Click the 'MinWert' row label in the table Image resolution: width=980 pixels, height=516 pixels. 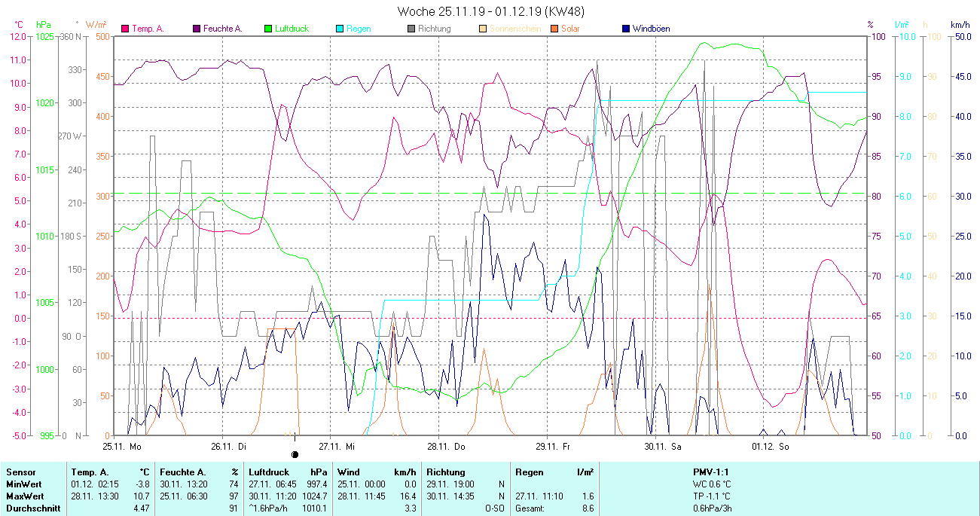23,484
